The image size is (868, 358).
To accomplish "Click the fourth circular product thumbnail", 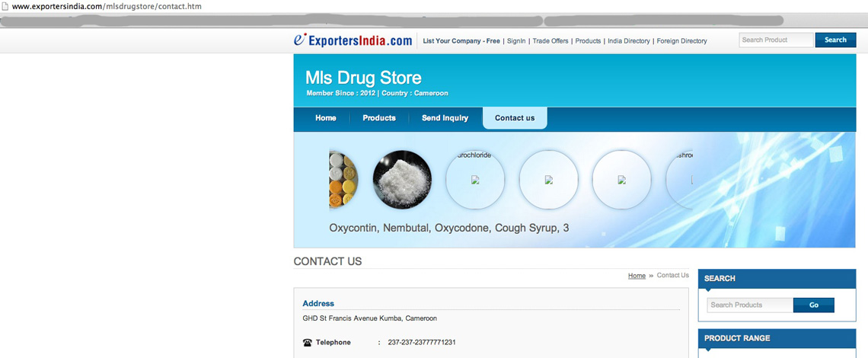I will click(x=548, y=180).
